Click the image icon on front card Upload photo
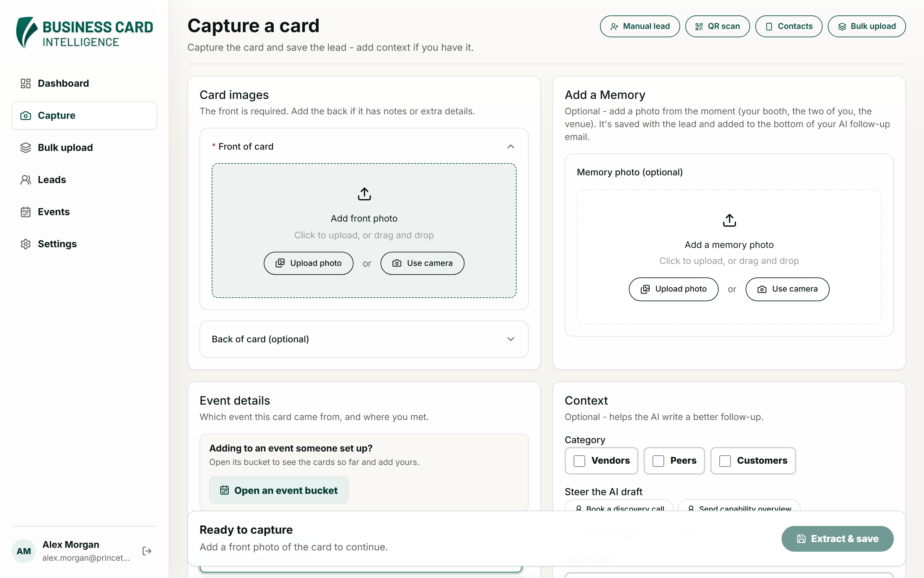This screenshot has height=578, width=924. (x=280, y=263)
